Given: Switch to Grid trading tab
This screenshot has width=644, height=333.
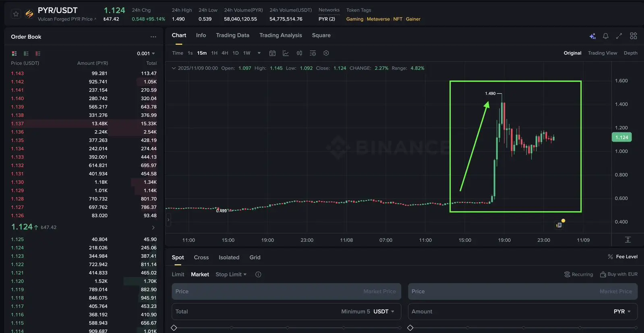Looking at the screenshot, I should (255, 257).
